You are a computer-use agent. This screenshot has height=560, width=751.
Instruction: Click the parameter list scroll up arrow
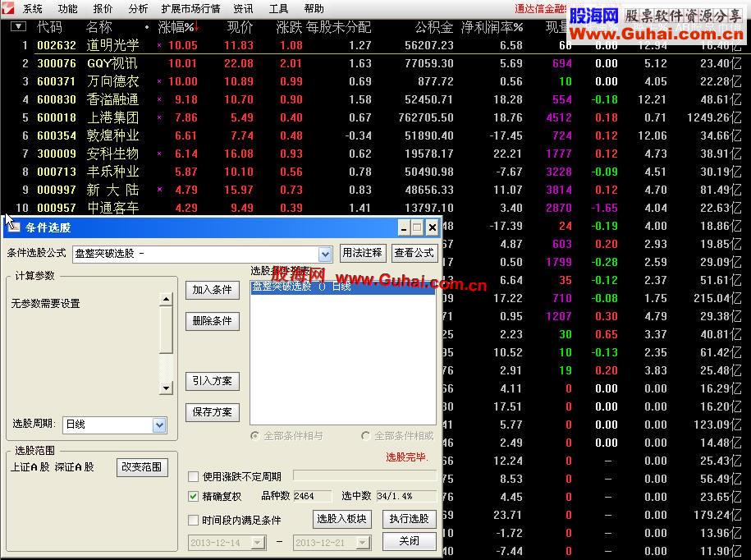(x=166, y=300)
